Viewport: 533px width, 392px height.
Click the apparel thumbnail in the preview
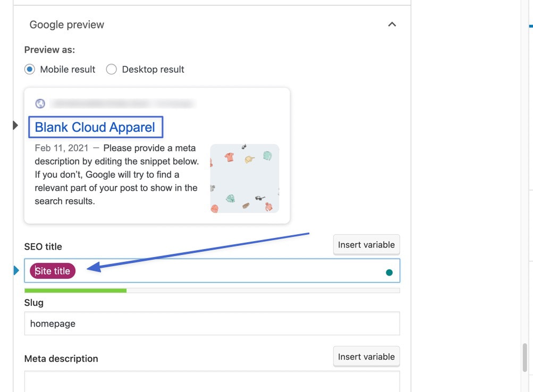(x=244, y=178)
